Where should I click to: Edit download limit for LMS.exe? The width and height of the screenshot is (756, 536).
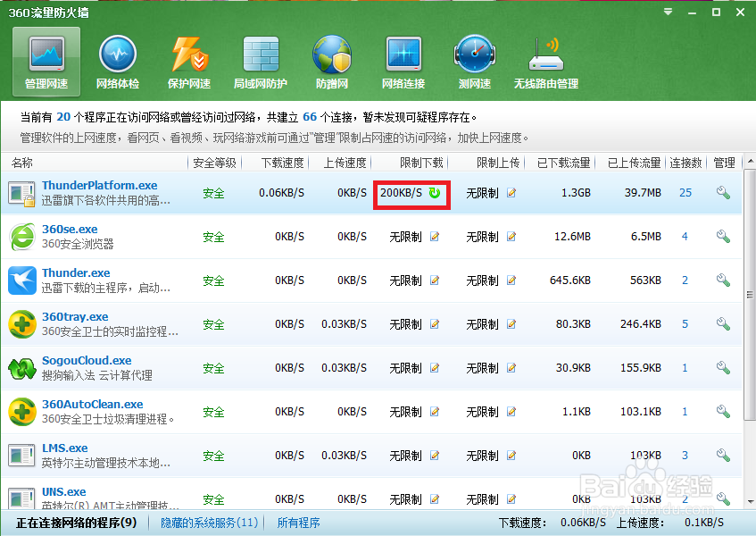tap(435, 456)
